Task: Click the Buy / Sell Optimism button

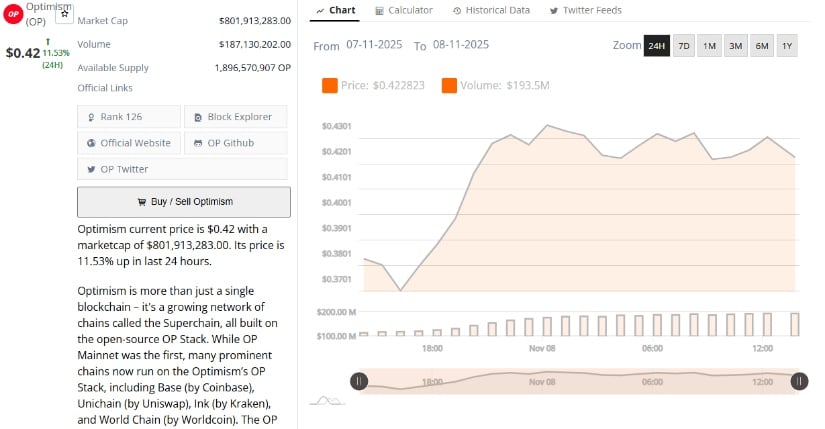Action: click(184, 201)
